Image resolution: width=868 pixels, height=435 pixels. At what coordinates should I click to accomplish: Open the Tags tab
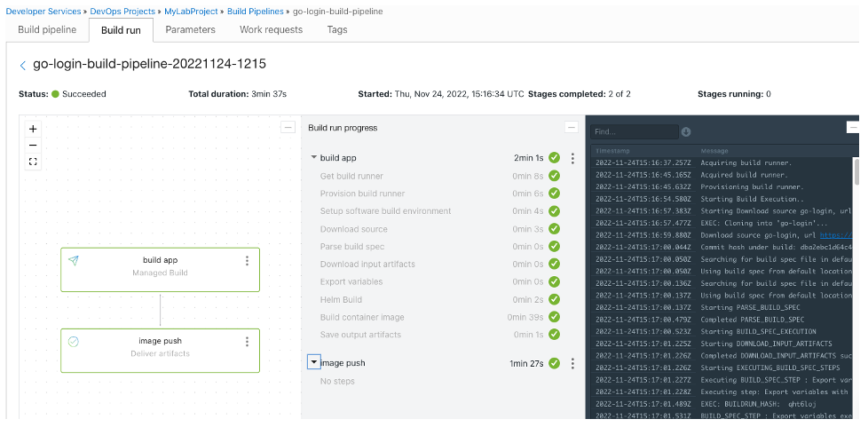pos(337,30)
